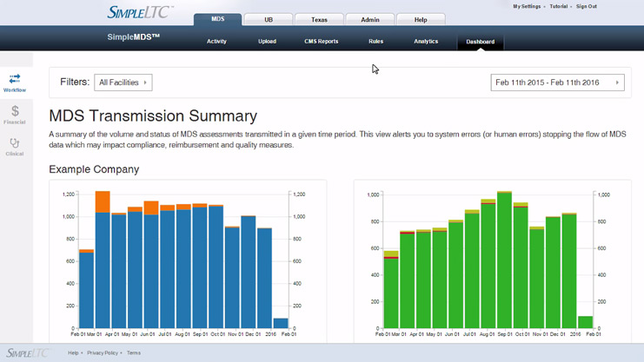
Task: Click the Terms link in footer
Action: (x=134, y=353)
